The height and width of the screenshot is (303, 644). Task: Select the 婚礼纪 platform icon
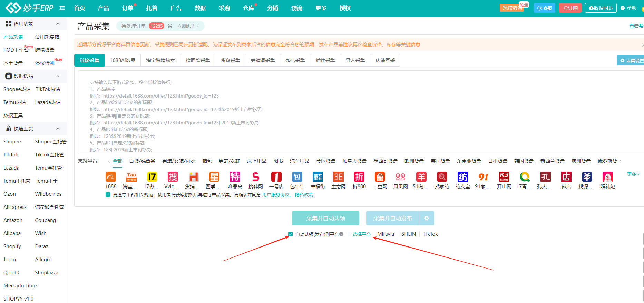point(608,177)
